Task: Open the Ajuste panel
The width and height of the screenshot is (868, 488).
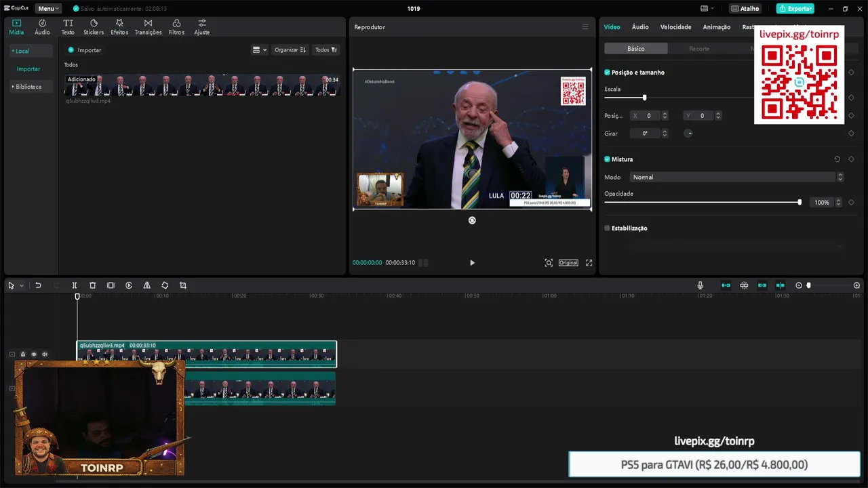Action: (202, 27)
